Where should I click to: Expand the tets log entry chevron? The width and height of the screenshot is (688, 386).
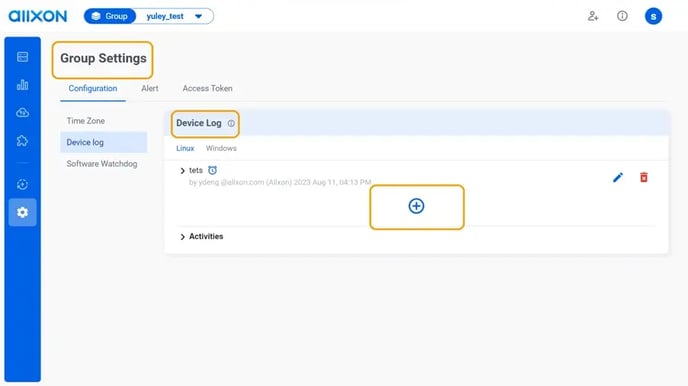[183, 171]
